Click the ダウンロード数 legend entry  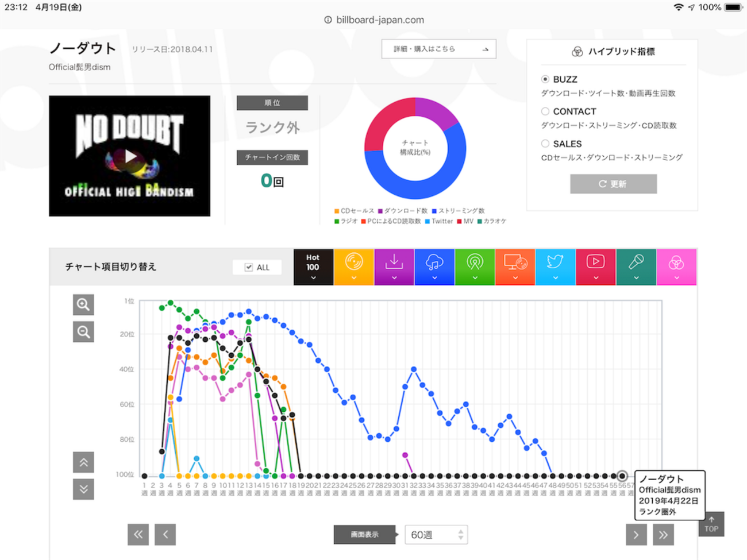402,211
